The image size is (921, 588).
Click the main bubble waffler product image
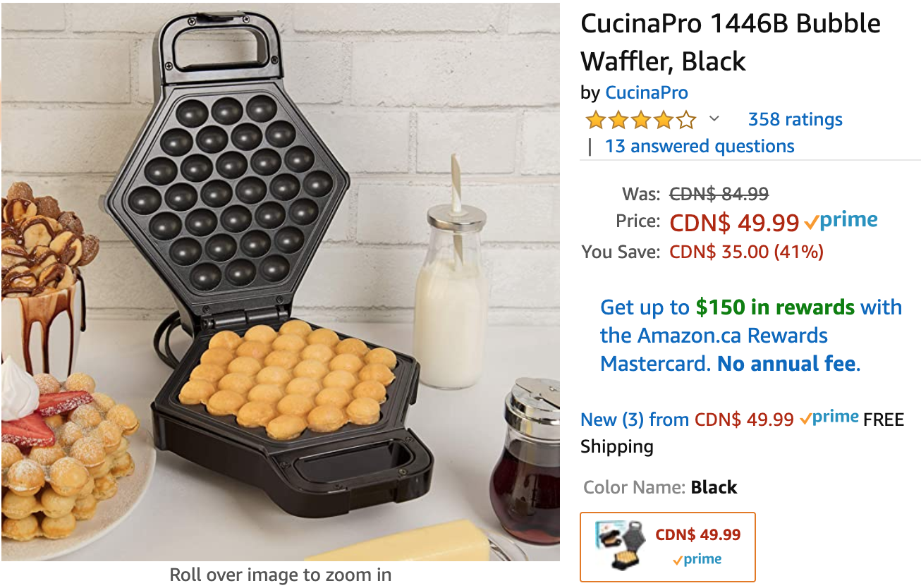(280, 283)
